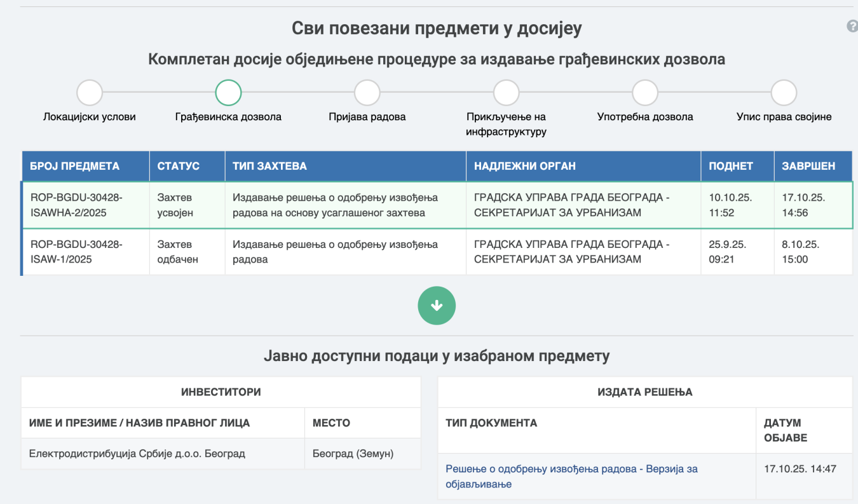This screenshot has width=858, height=504.
Task: Click investor Електродистрибуција Србије д.о.о. Београд
Action: 137,454
